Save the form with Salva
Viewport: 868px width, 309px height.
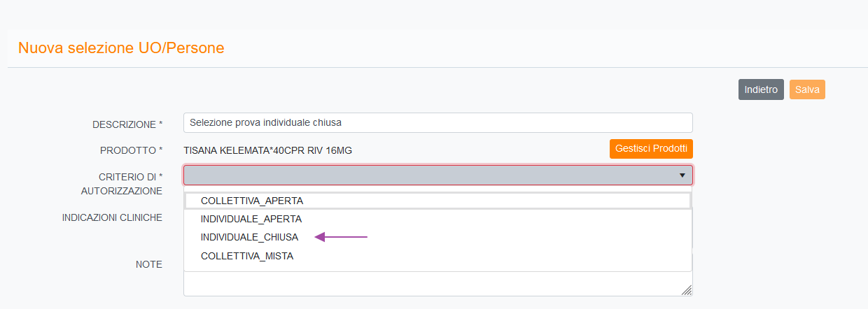[x=807, y=89]
